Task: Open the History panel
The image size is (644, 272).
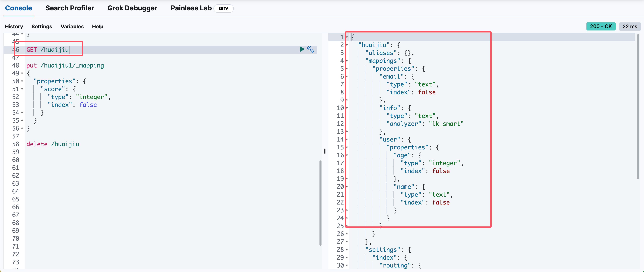Action: pos(14,26)
